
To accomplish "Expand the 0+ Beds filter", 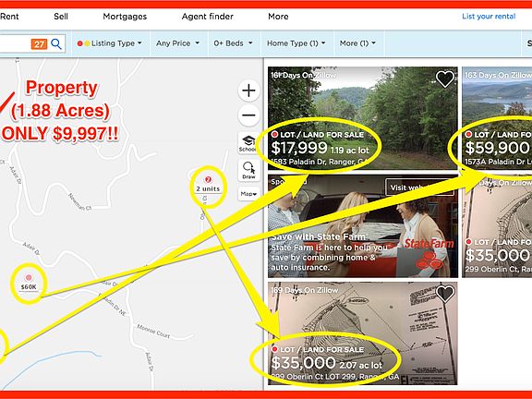I will pyautogui.click(x=233, y=43).
